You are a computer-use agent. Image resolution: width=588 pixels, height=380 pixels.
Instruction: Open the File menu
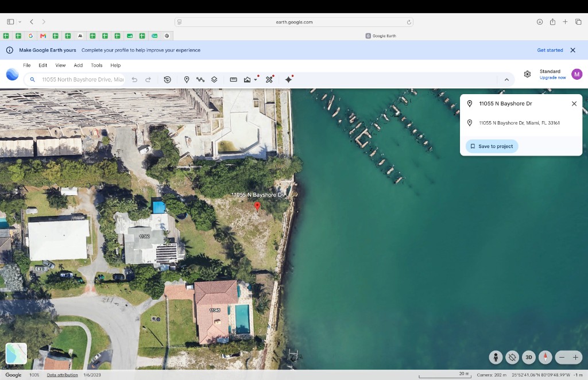point(26,65)
